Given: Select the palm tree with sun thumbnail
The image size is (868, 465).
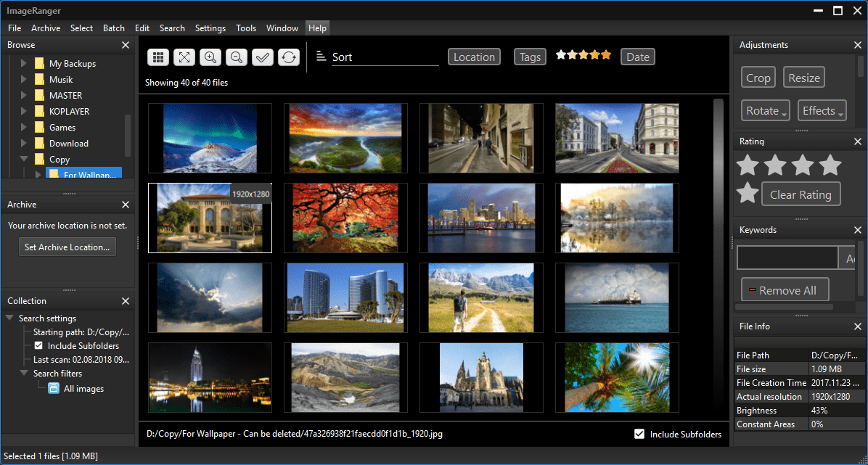Looking at the screenshot, I should pyautogui.click(x=617, y=377).
